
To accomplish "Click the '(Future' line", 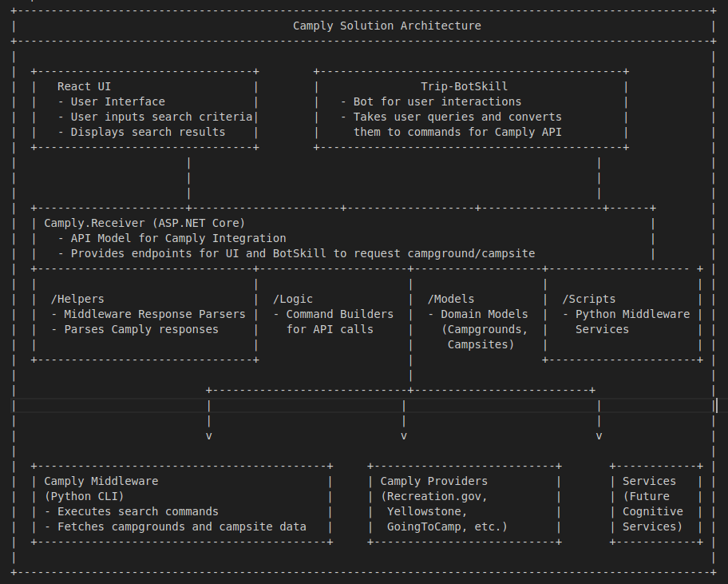I will [646, 497].
